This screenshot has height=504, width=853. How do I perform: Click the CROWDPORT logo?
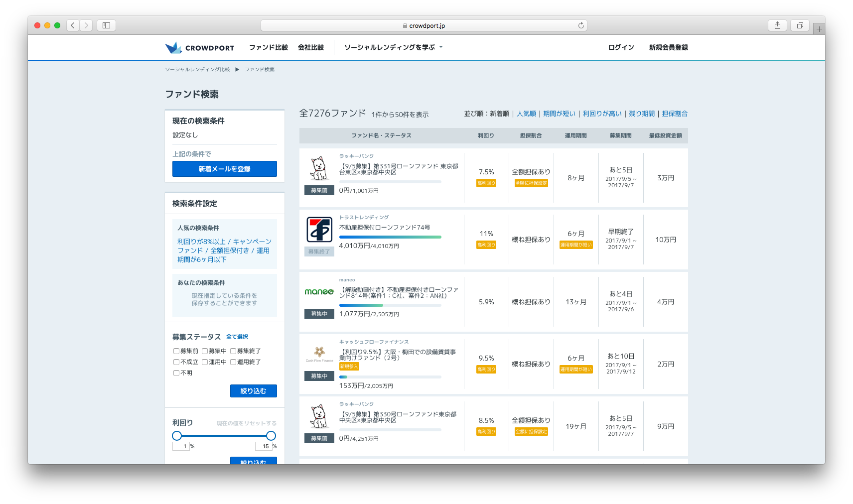[x=200, y=48]
